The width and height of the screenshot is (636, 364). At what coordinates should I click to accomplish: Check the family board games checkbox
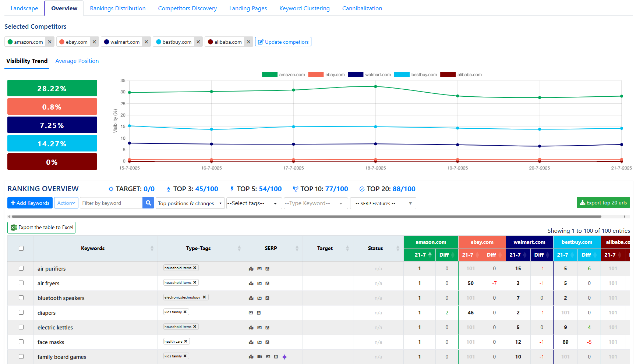[21, 357]
